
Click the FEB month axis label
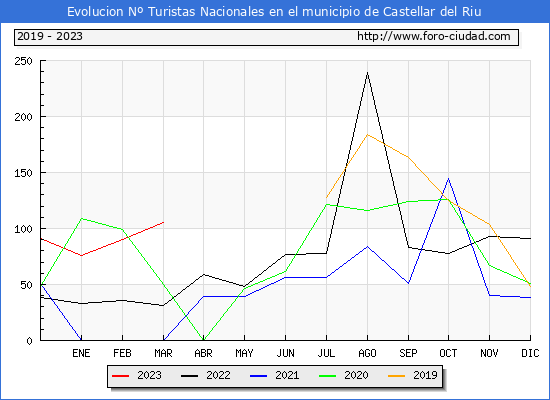[122, 353]
